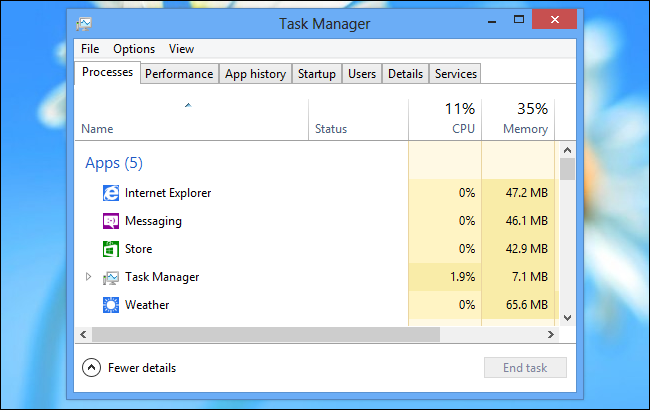Expand the Task Manager process row
This screenshot has height=410, width=650.
(88, 277)
